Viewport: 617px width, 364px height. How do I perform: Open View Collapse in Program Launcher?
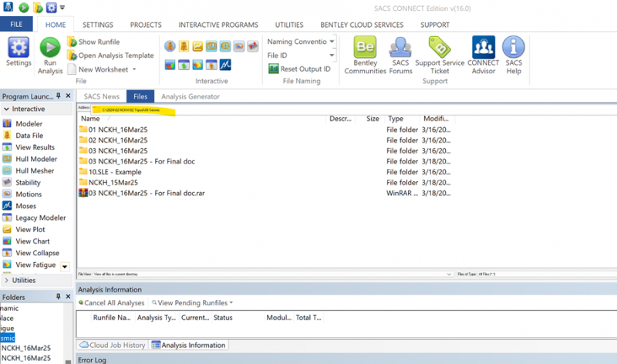click(37, 253)
